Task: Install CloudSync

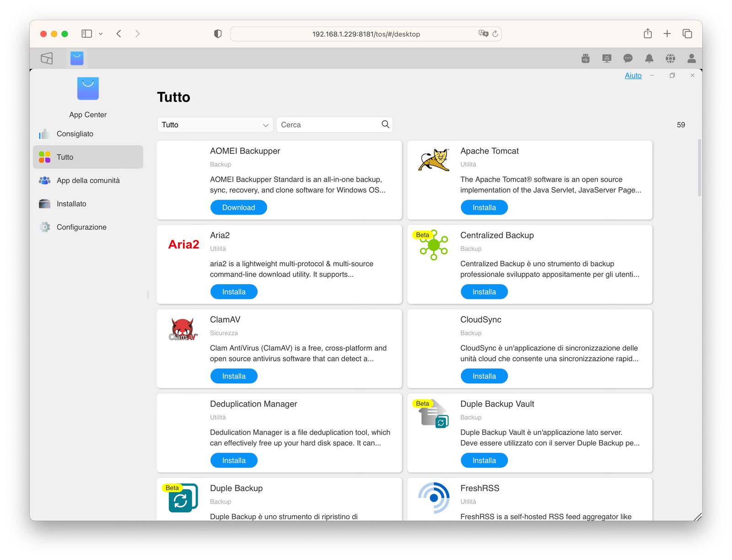Action: point(484,376)
